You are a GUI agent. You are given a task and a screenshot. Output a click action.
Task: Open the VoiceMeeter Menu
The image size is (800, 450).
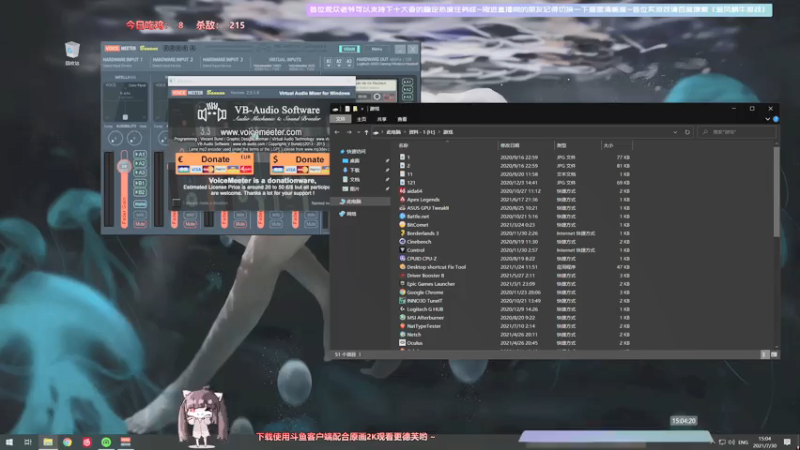(x=377, y=49)
